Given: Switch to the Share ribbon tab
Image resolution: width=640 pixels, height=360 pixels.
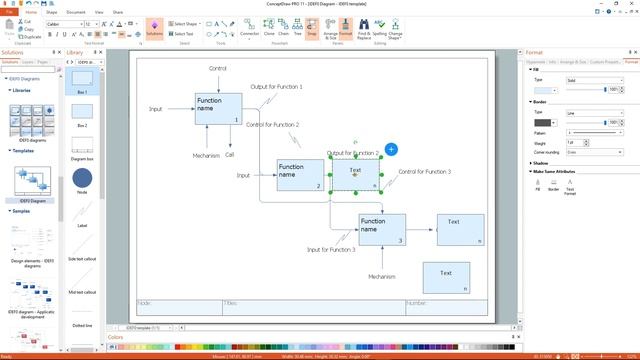Looking at the screenshot, I should pos(118,12).
